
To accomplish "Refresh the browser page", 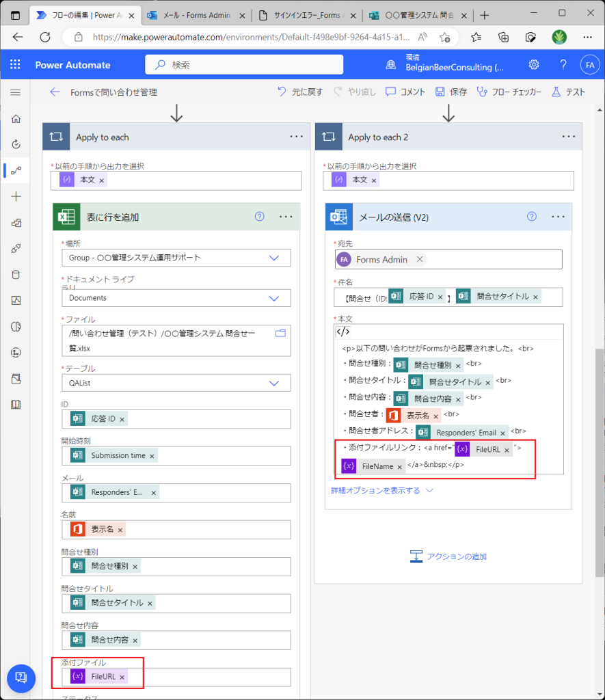I will 45,37.
